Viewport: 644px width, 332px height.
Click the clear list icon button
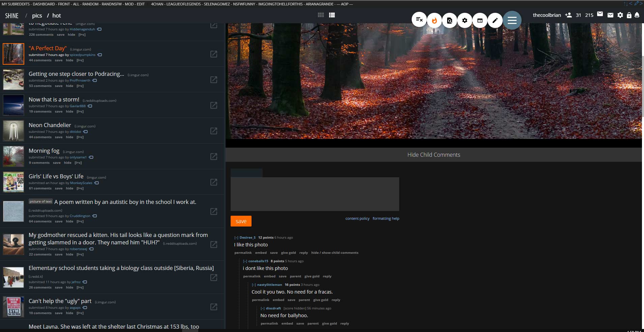tap(419, 20)
